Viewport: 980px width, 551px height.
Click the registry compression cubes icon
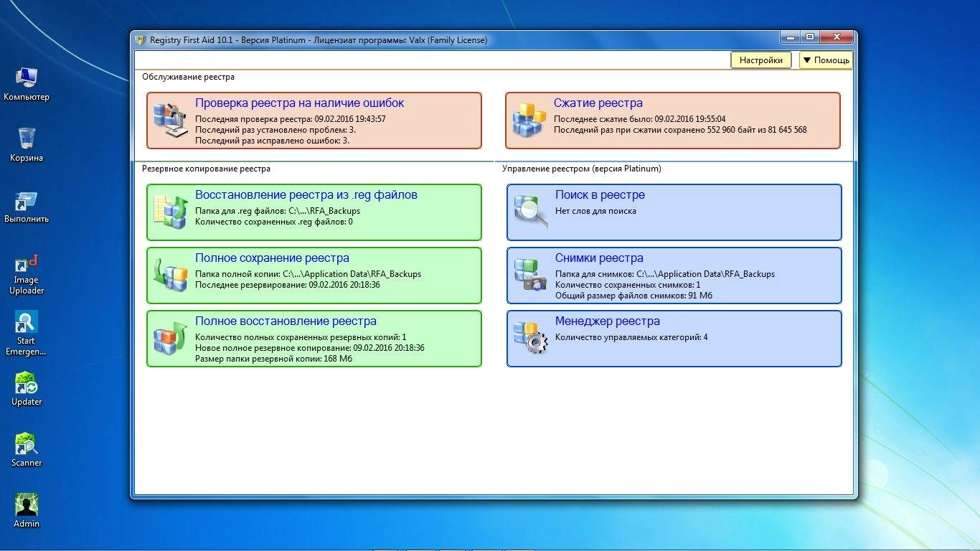[529, 121]
